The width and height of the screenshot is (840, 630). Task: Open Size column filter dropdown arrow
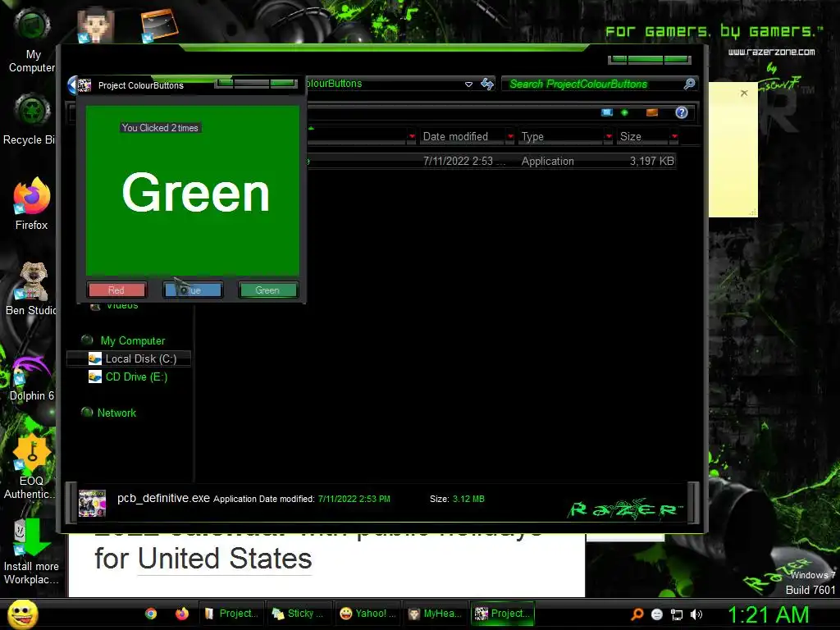[x=674, y=137]
